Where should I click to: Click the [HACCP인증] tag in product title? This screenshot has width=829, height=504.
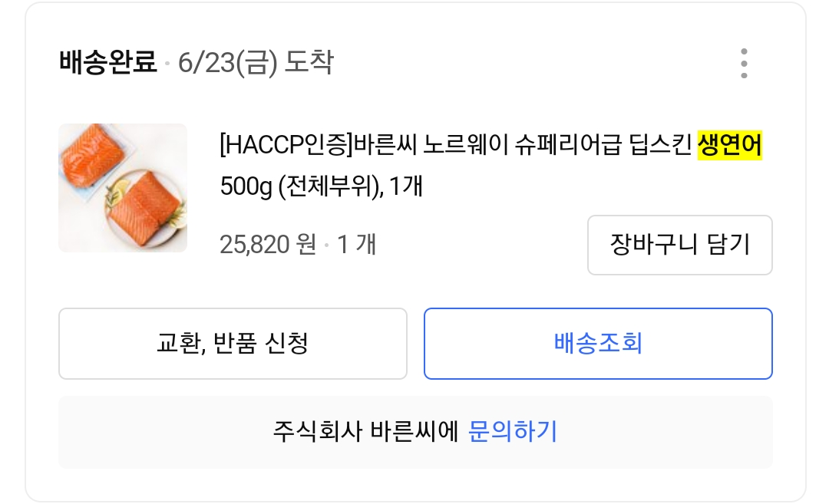286,145
